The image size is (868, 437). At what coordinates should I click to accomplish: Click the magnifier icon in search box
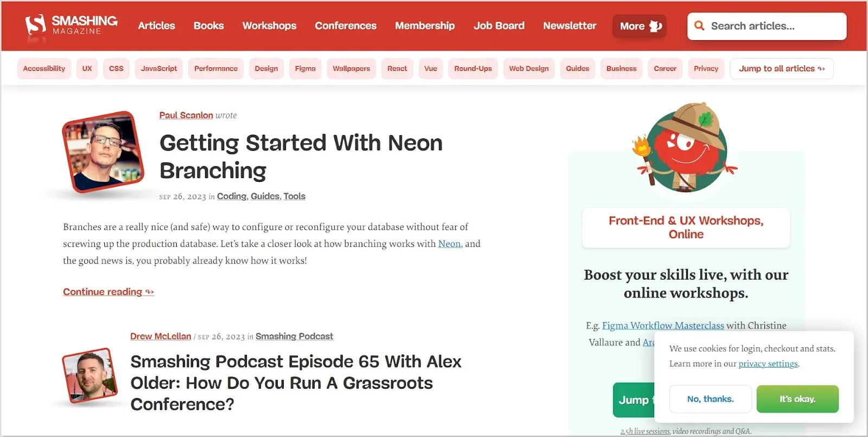click(x=699, y=26)
